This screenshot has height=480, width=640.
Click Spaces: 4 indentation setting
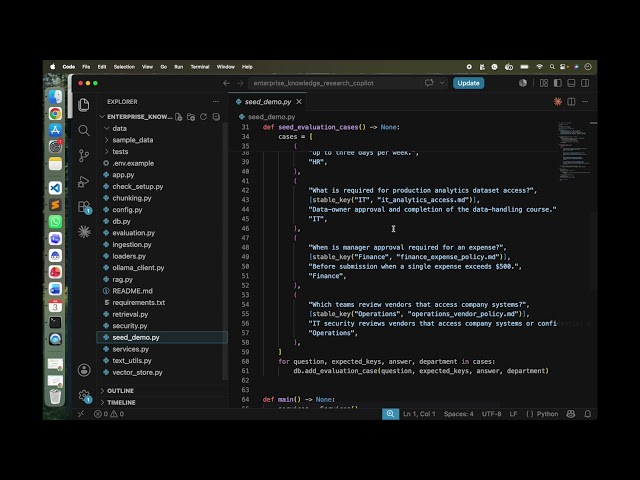[459, 414]
